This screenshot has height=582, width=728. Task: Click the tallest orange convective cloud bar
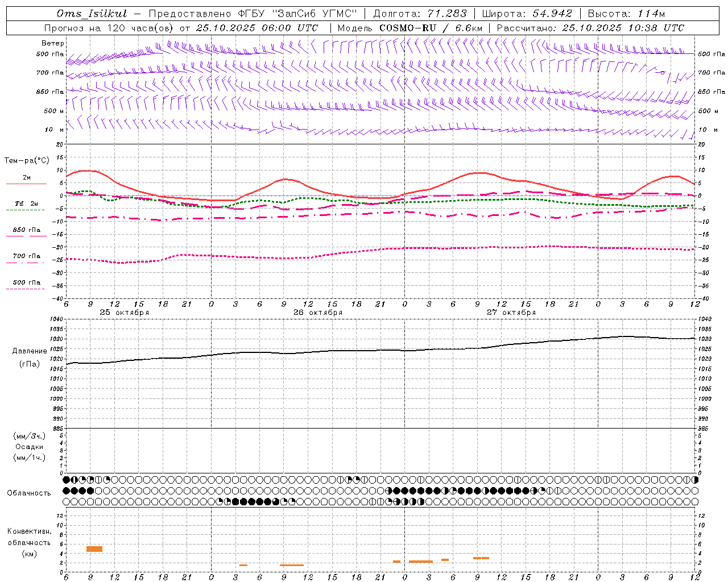click(94, 549)
